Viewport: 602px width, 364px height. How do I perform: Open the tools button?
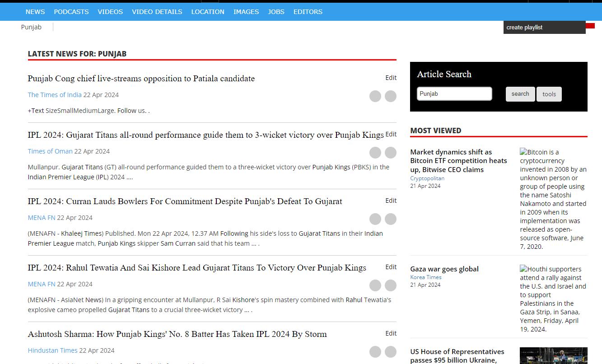coord(549,94)
